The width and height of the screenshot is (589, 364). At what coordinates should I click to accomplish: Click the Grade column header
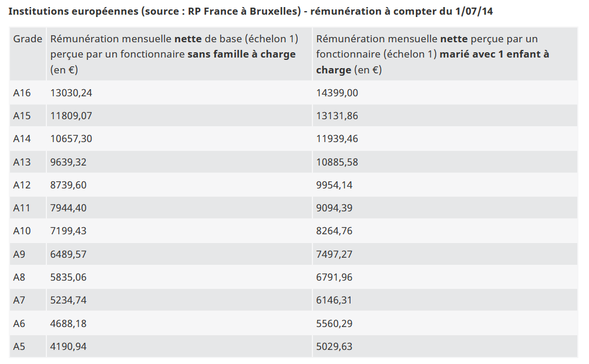28,39
